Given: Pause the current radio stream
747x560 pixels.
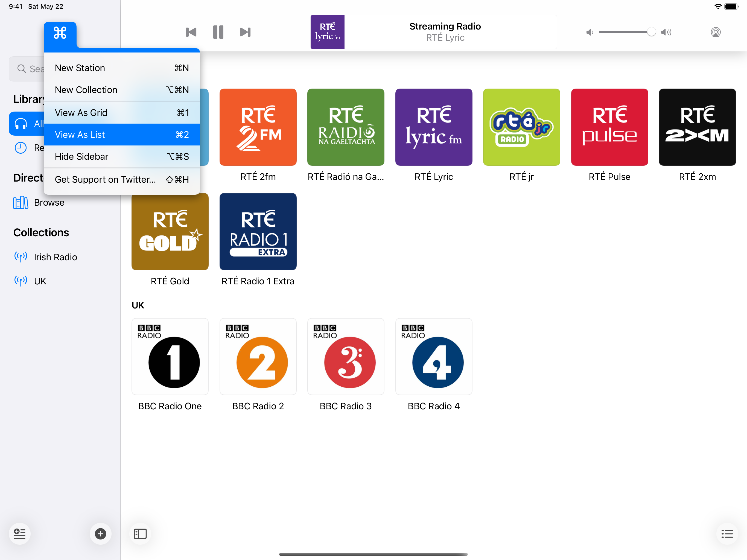Looking at the screenshot, I should (x=218, y=32).
